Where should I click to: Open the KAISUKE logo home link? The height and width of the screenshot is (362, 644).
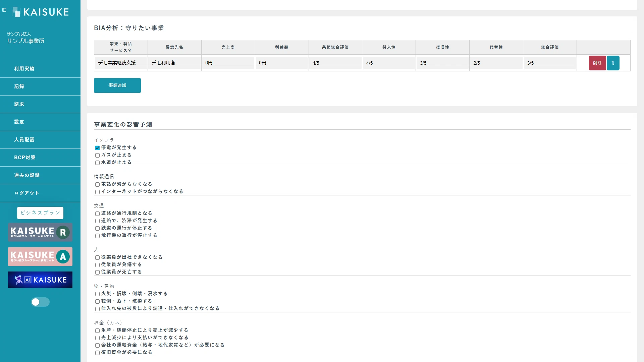[41, 12]
